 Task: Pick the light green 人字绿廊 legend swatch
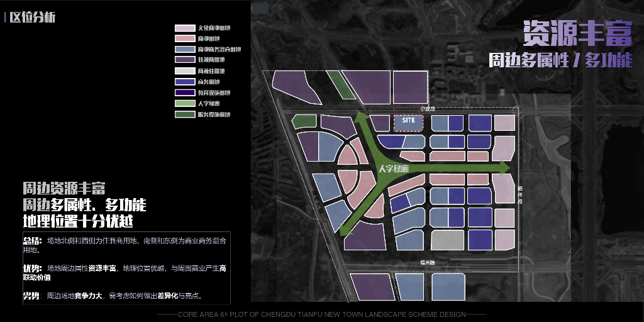[185, 104]
